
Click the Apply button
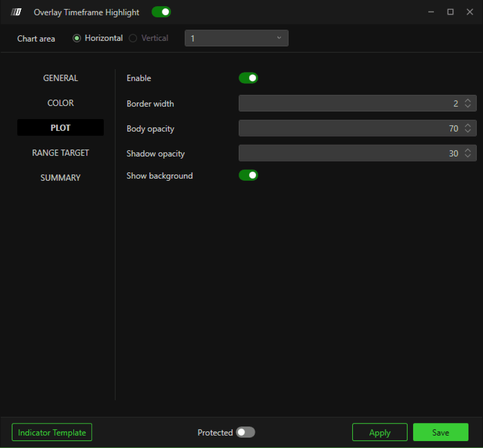click(x=380, y=432)
